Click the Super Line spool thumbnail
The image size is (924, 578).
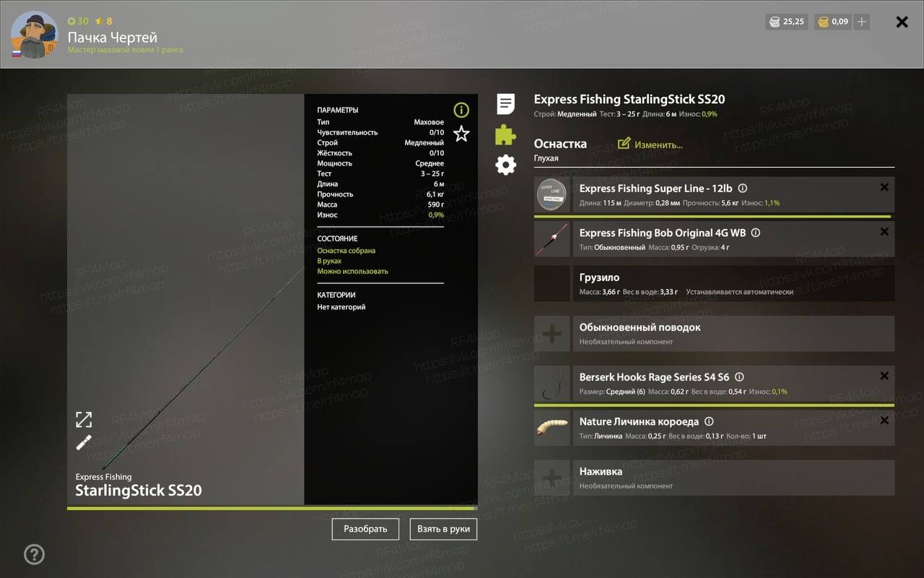click(552, 195)
